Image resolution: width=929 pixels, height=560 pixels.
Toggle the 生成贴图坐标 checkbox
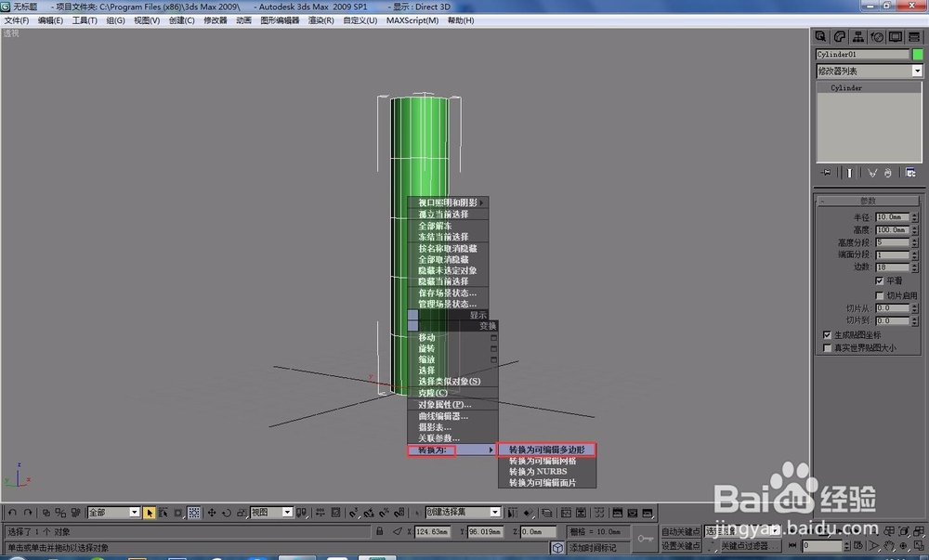(827, 334)
